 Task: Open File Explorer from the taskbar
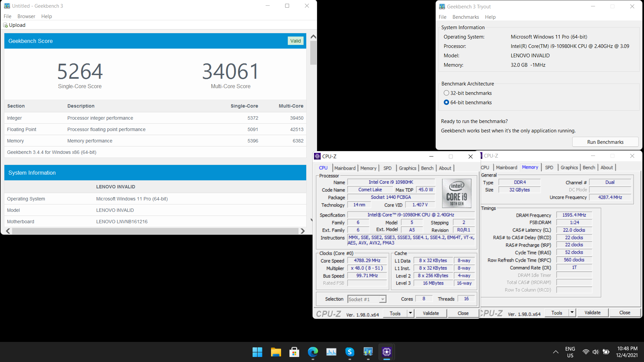pos(276,352)
